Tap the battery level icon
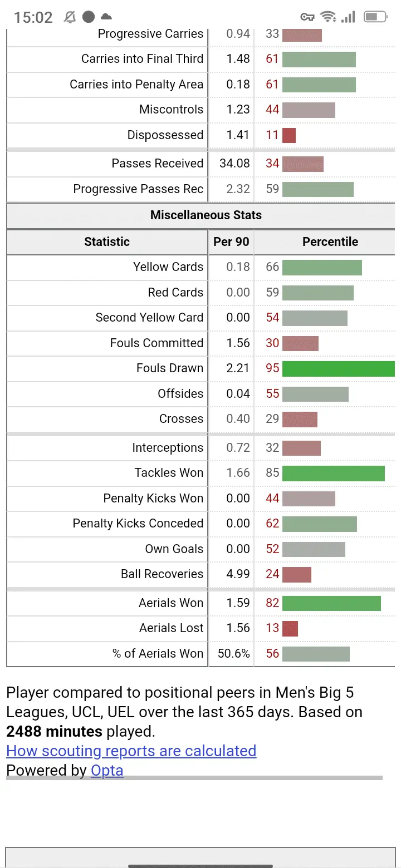 pyautogui.click(x=375, y=17)
